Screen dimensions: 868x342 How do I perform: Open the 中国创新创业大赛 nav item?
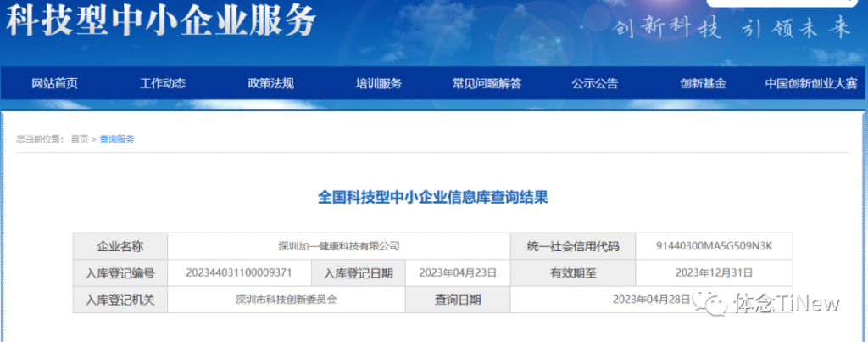click(x=811, y=84)
